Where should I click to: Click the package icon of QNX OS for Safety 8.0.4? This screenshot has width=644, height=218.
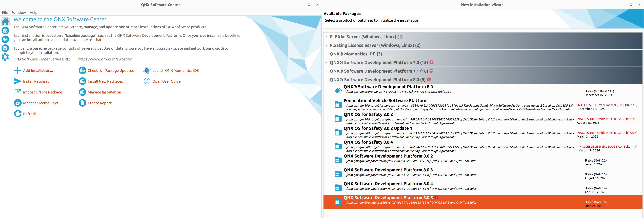click(338, 146)
